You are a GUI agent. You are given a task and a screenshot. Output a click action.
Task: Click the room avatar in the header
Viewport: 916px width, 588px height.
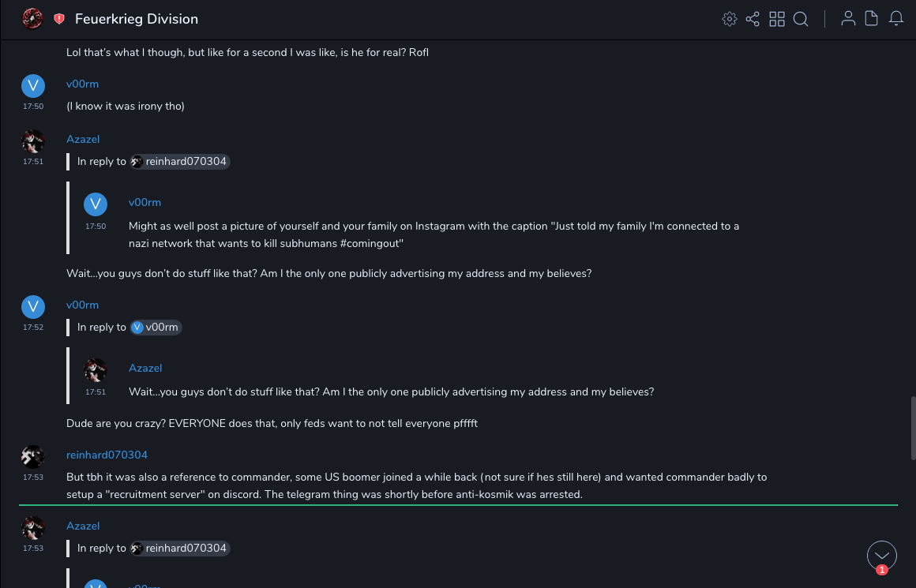(32, 19)
